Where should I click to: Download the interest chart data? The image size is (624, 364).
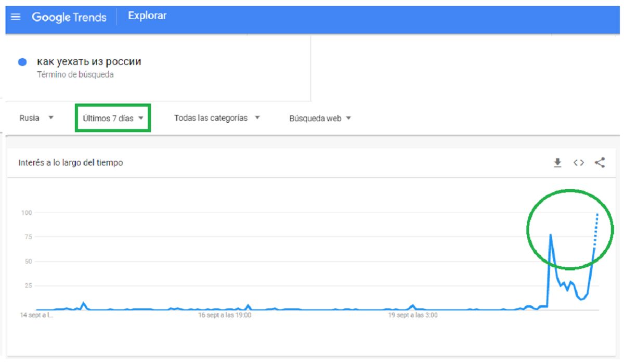pyautogui.click(x=557, y=163)
